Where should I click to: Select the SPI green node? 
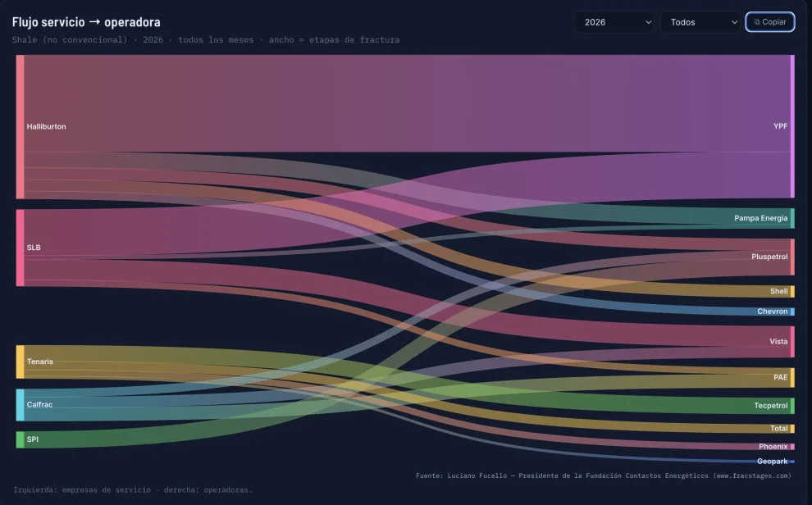[x=21, y=439]
